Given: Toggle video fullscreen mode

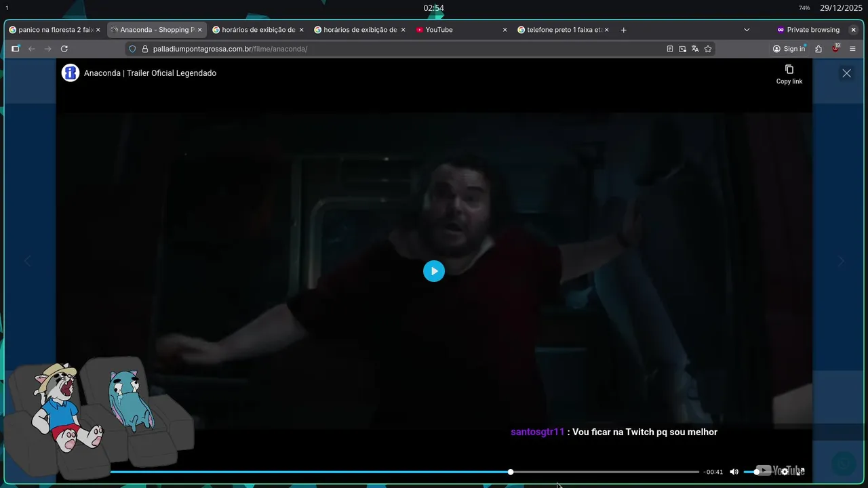Looking at the screenshot, I should pyautogui.click(x=800, y=472).
